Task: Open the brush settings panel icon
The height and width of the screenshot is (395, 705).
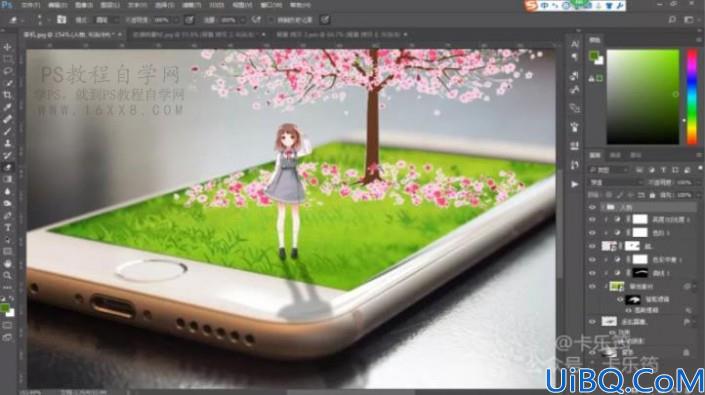Action: [x=62, y=20]
